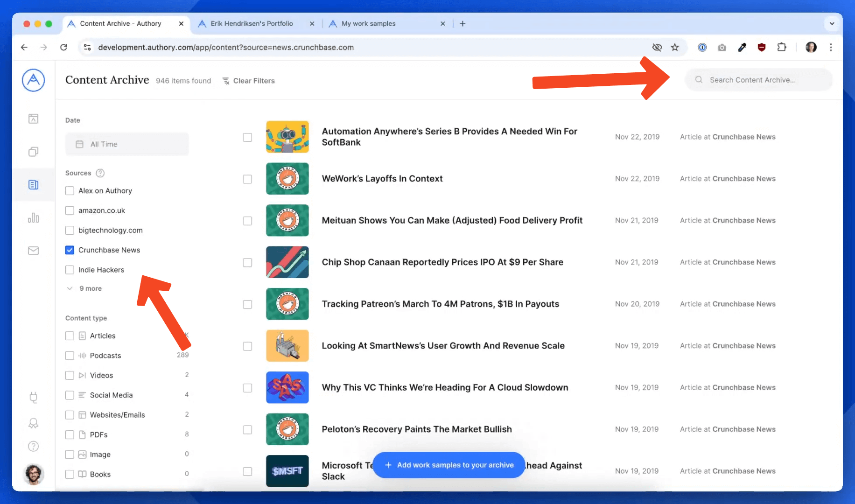Expand the 9 more sources list

click(x=84, y=288)
